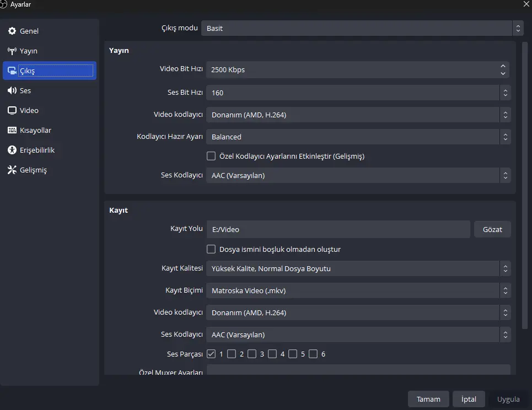532x410 pixels.
Task: Click the Kayıt Yolu path field
Action: tap(338, 230)
